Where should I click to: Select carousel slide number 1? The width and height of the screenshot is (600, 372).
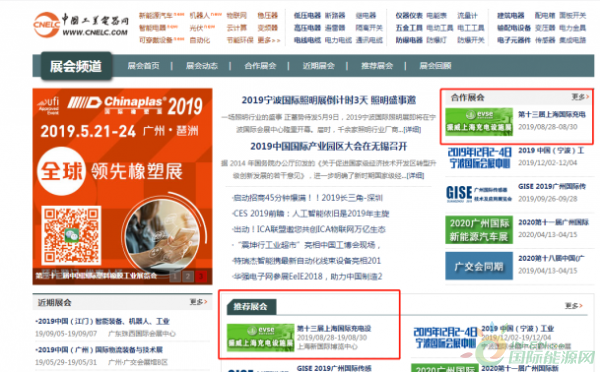pos(175,276)
